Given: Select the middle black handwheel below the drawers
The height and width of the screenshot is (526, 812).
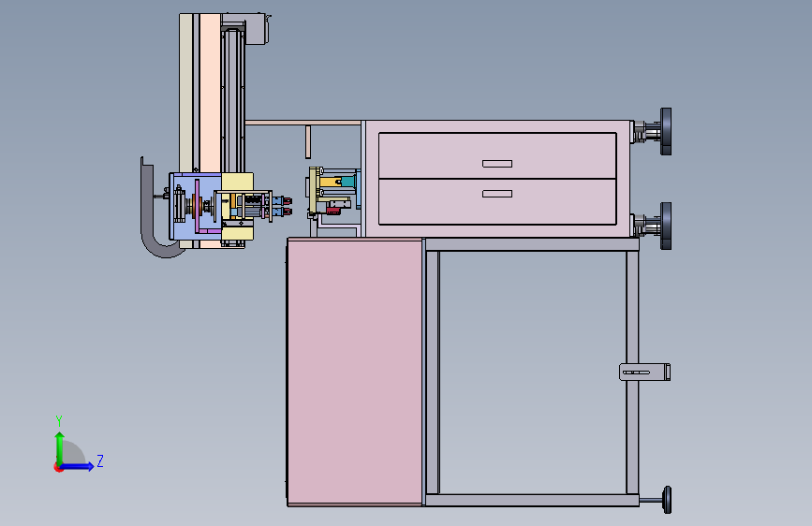Looking at the screenshot, I should 666,226.
